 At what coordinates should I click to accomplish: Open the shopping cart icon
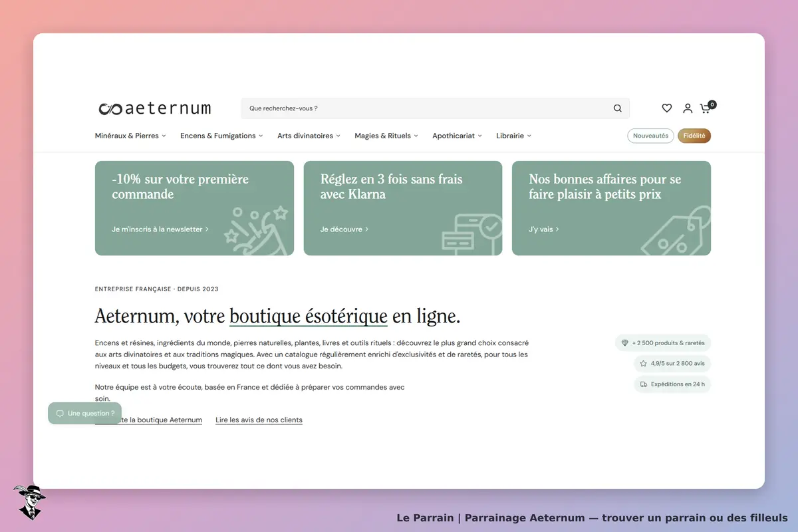click(x=705, y=109)
